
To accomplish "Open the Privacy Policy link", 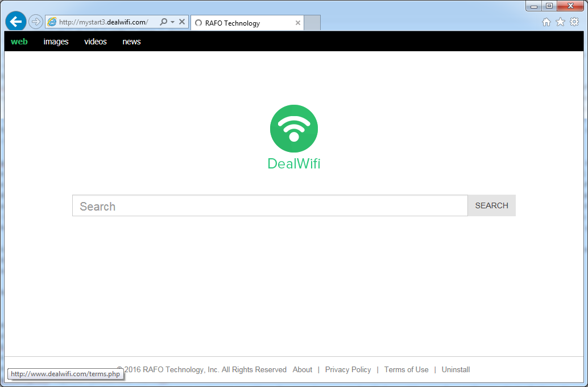I will click(x=348, y=370).
